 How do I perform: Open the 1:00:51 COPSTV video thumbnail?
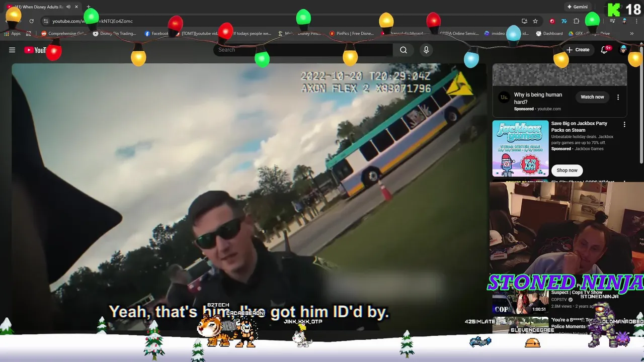(x=520, y=302)
